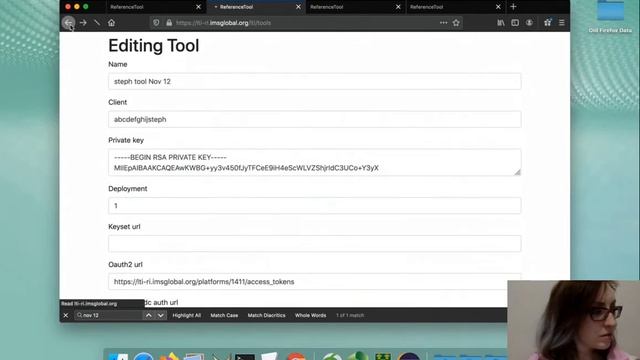Screen dimensions: 640x360
Task: Click the find bar search field
Action: (109, 315)
